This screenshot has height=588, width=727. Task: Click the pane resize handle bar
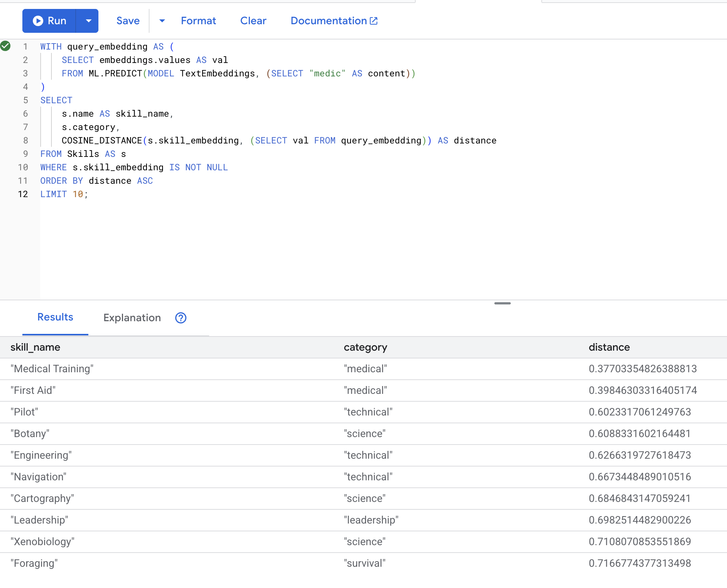(x=502, y=303)
